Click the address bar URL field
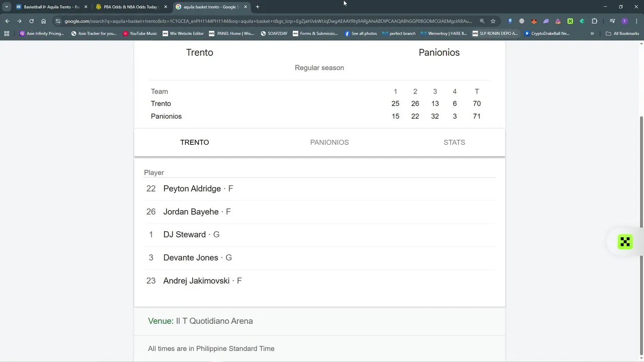644x362 pixels. [268, 21]
